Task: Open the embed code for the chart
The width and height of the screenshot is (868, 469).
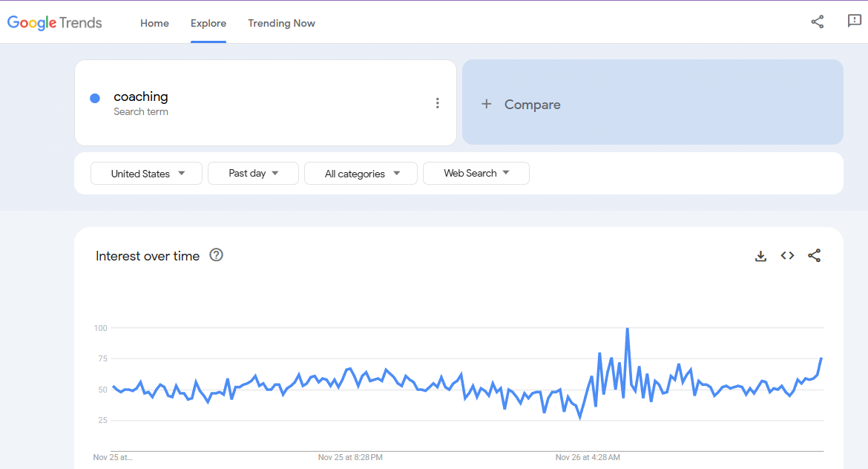Action: tap(787, 255)
